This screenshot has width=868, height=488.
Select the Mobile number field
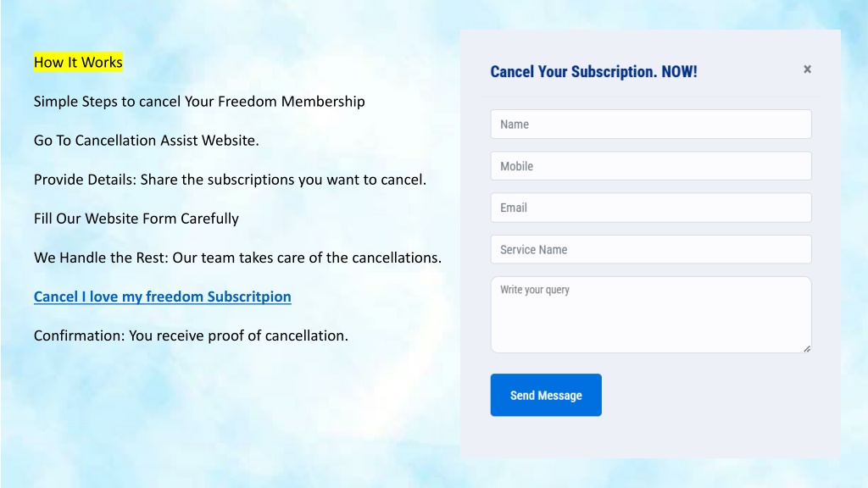651,166
